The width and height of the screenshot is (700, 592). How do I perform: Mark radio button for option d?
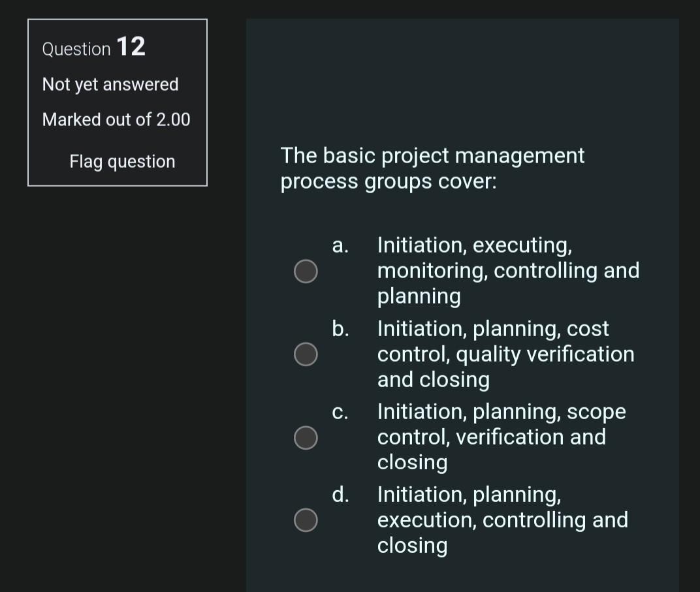tap(306, 520)
